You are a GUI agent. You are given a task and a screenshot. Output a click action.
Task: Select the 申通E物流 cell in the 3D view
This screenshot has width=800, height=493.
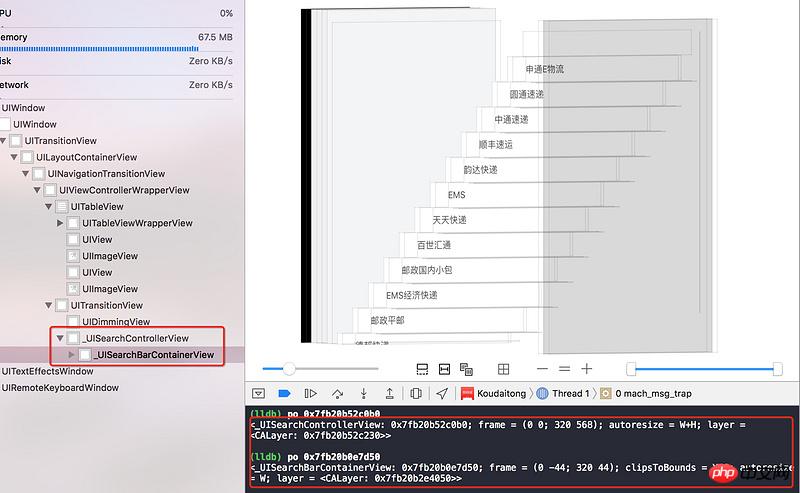544,69
